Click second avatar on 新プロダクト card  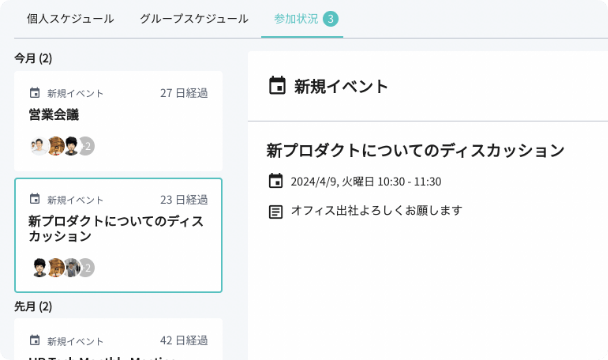(x=56, y=268)
